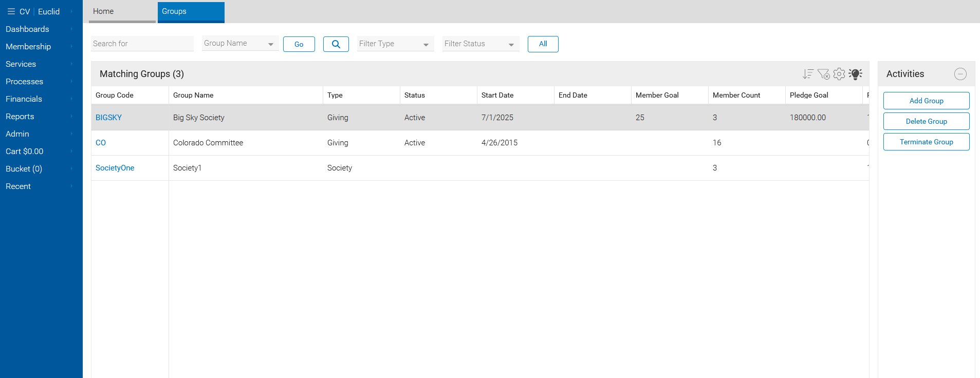Image resolution: width=980 pixels, height=378 pixels.
Task: Click the Add Group button
Action: (x=927, y=101)
